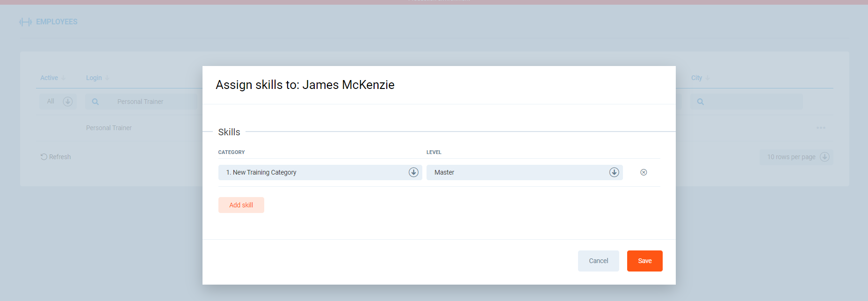Cancel the assign skills dialog

[598, 261]
